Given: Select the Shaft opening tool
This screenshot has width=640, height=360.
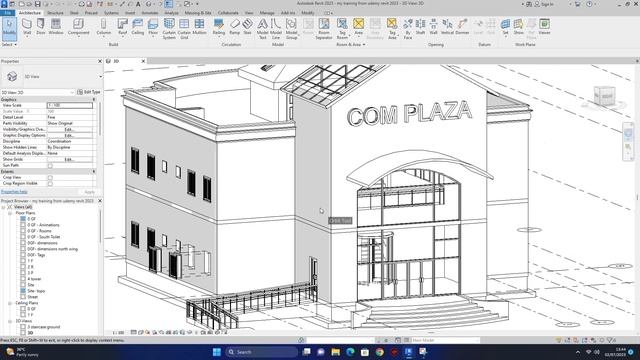Looking at the screenshot, I should (420, 27).
